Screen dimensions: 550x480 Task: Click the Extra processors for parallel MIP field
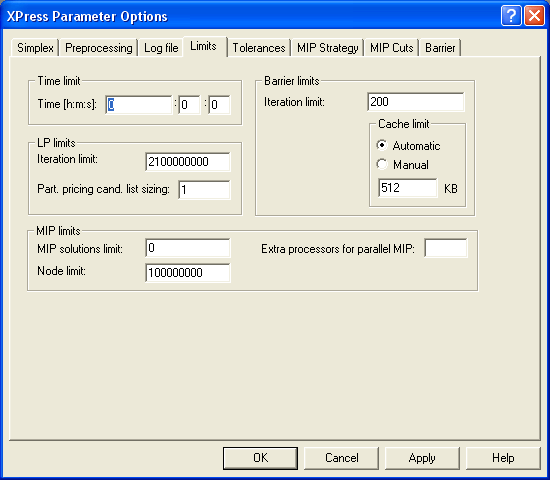(445, 248)
